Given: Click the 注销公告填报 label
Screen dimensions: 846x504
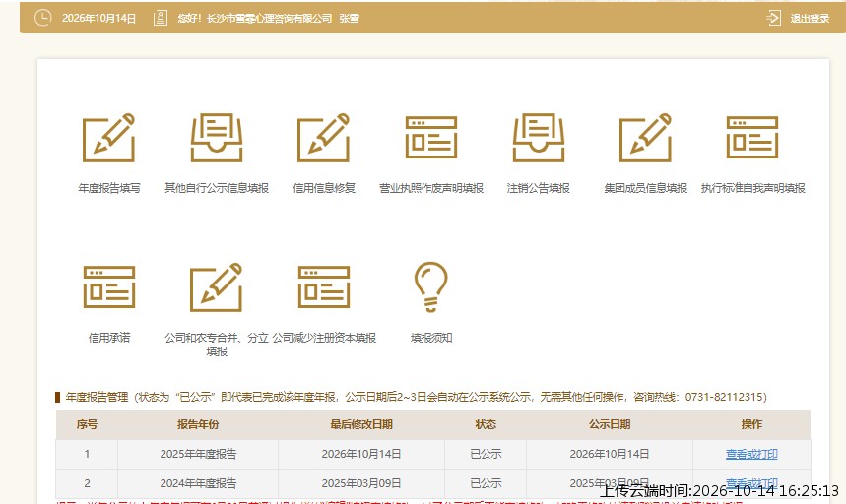Looking at the screenshot, I should pyautogui.click(x=539, y=188).
